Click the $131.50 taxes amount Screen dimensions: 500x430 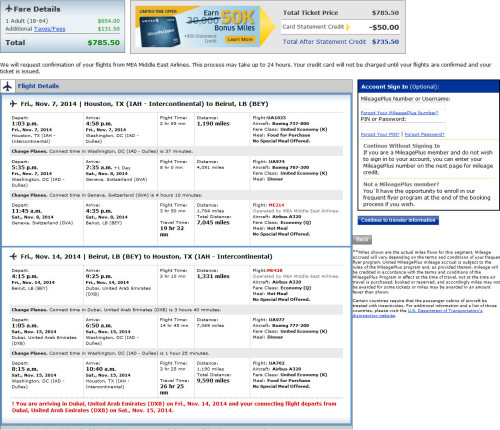click(109, 29)
